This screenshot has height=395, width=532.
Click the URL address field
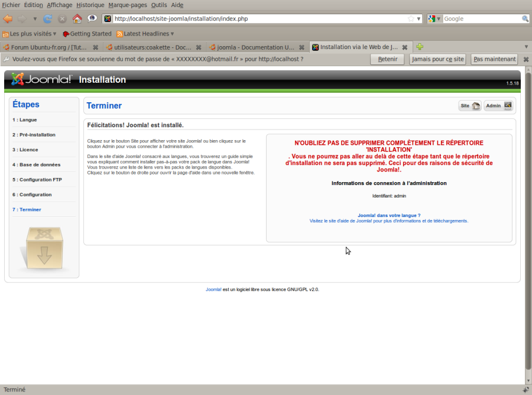pyautogui.click(x=259, y=19)
